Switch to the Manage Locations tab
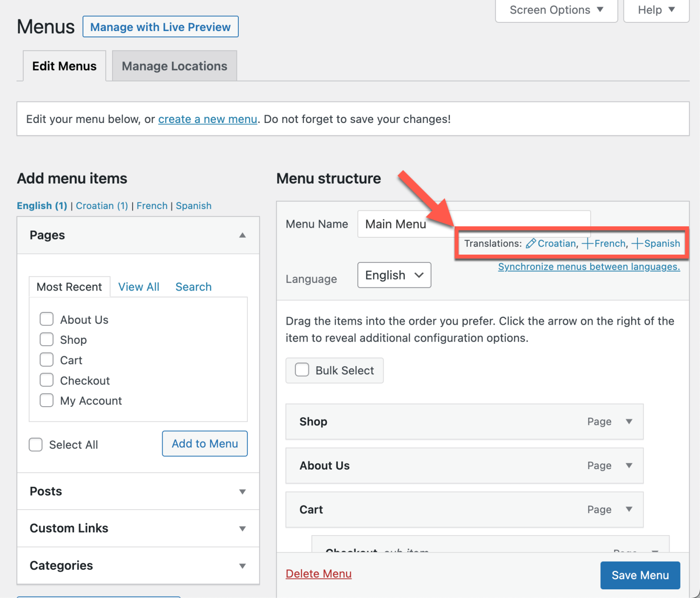The width and height of the screenshot is (700, 598). click(175, 66)
